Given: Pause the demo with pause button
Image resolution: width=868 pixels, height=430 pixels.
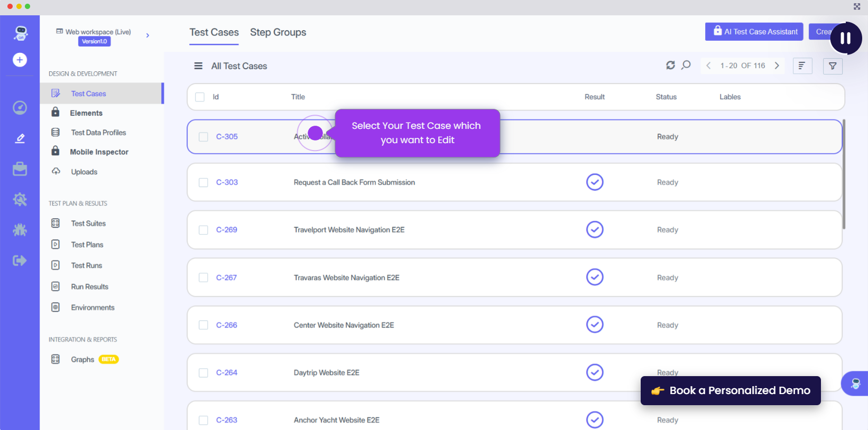Looking at the screenshot, I should point(845,38).
